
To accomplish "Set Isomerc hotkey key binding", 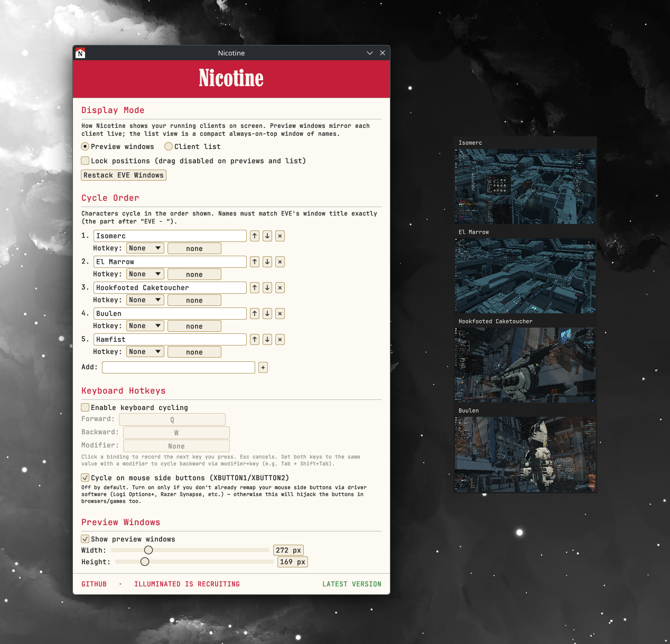I will (x=194, y=248).
